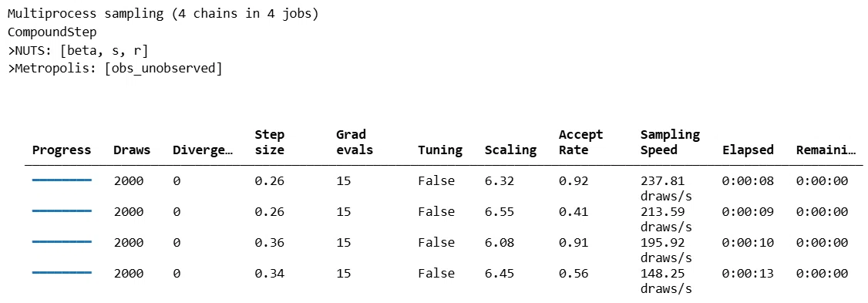
Task: Click the second chain's progress bar
Action: click(62, 211)
